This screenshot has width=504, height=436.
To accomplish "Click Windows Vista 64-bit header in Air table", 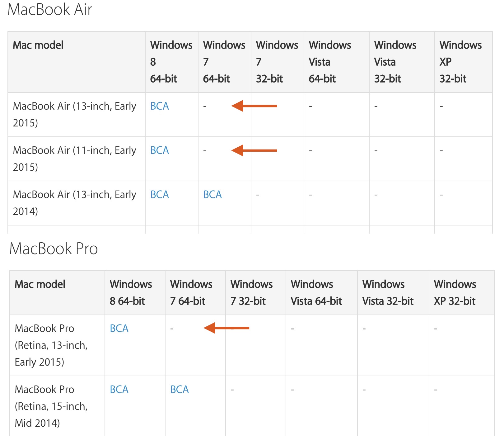I will (x=330, y=62).
